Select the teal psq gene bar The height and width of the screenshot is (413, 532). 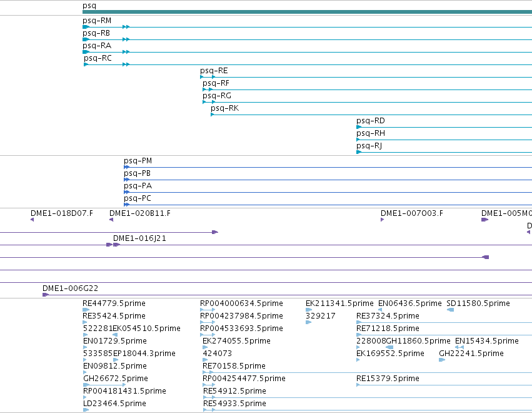click(x=307, y=12)
